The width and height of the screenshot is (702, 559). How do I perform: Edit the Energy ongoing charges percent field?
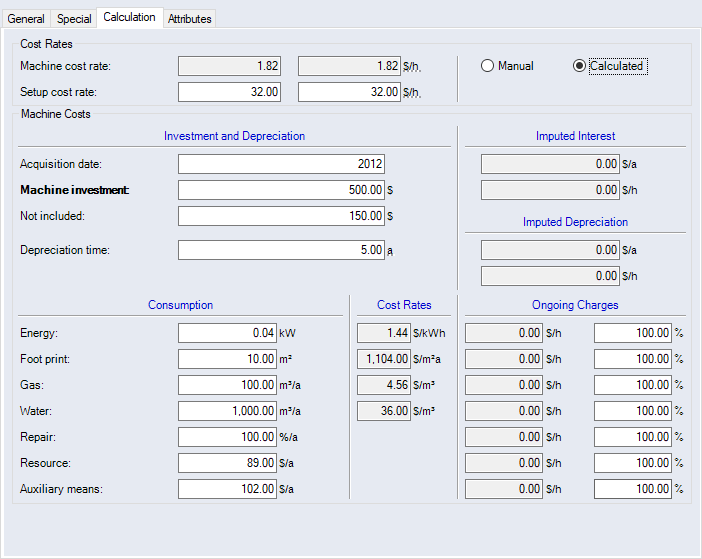pos(632,333)
